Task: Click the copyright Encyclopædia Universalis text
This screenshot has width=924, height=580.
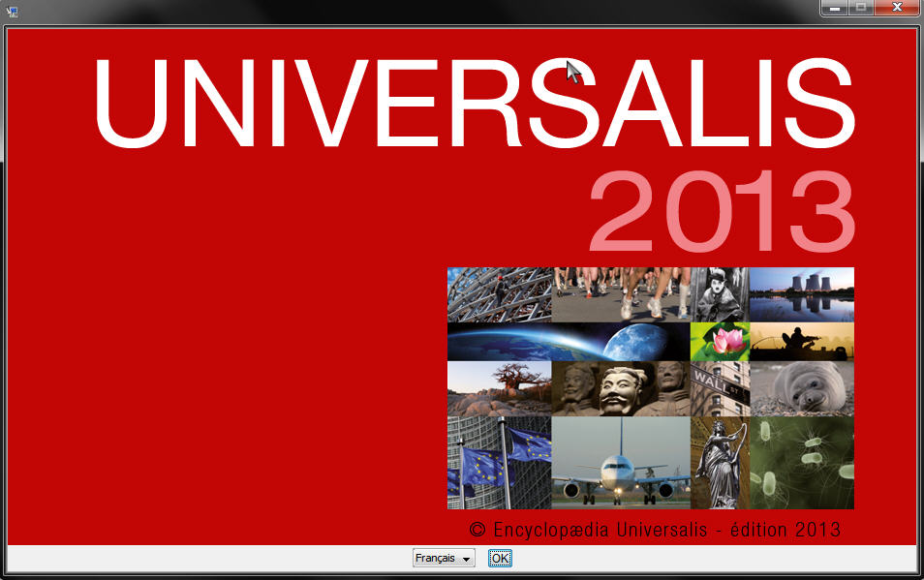Action: click(655, 530)
